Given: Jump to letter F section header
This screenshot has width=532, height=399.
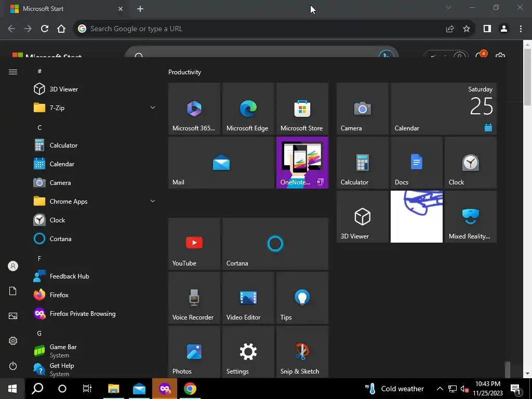Looking at the screenshot, I should pos(39,259).
